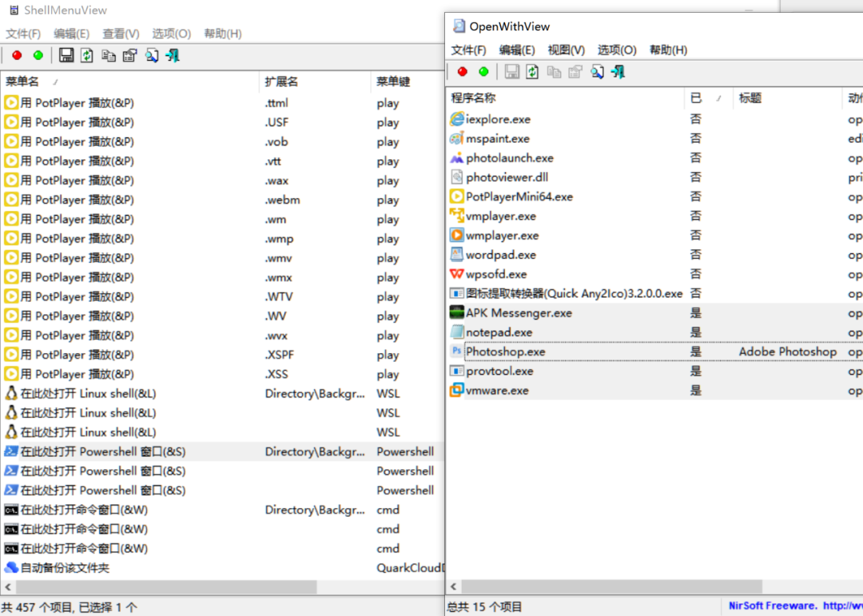This screenshot has height=616, width=863.
Task: Click the exit icon in OpenWithView toolbar
Action: click(x=618, y=72)
